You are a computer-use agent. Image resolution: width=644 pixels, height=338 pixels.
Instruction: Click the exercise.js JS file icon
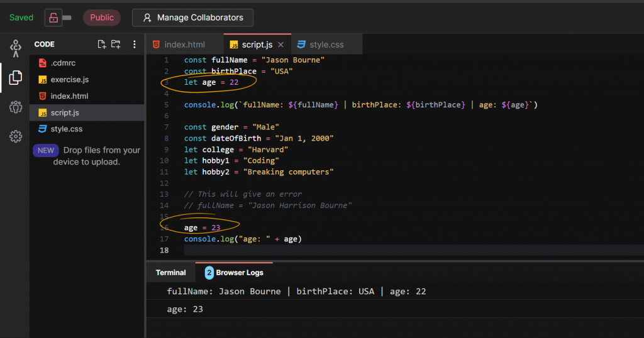(x=42, y=80)
